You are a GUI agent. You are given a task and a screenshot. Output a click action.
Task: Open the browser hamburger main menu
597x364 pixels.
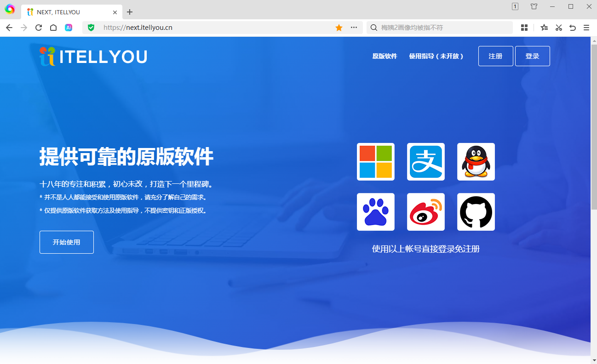tap(586, 28)
